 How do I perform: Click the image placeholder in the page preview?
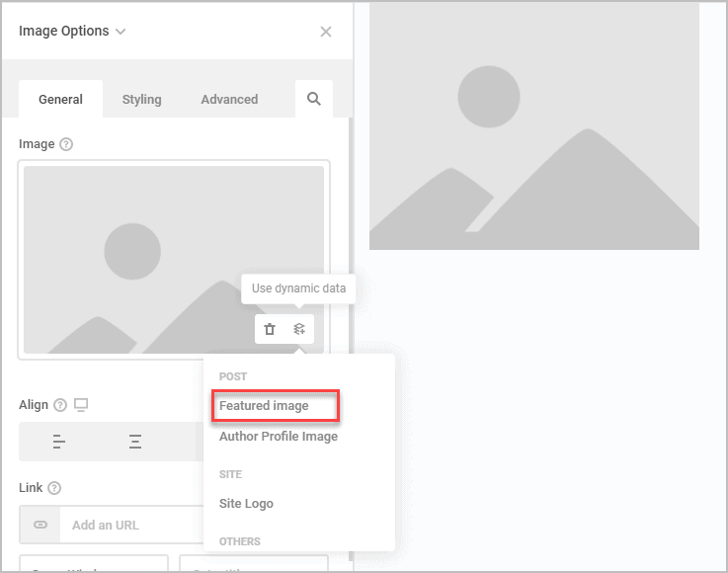[x=534, y=126]
